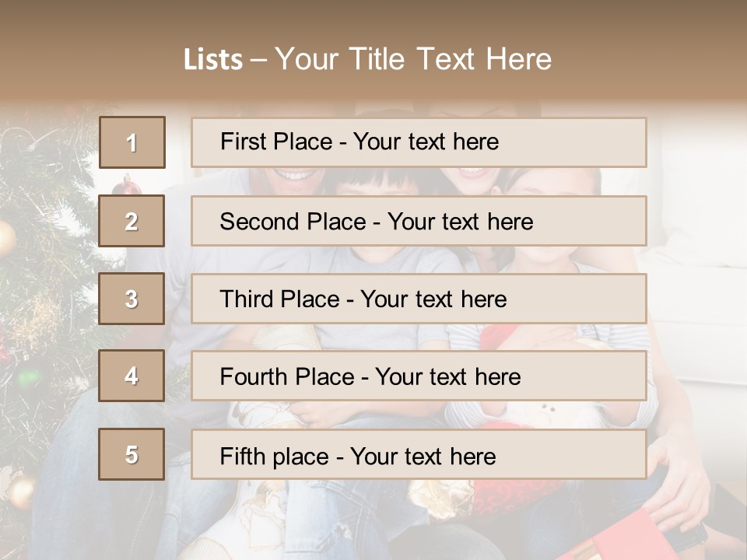
Task: Select the "Fourth Place" text bar
Action: pos(419,376)
